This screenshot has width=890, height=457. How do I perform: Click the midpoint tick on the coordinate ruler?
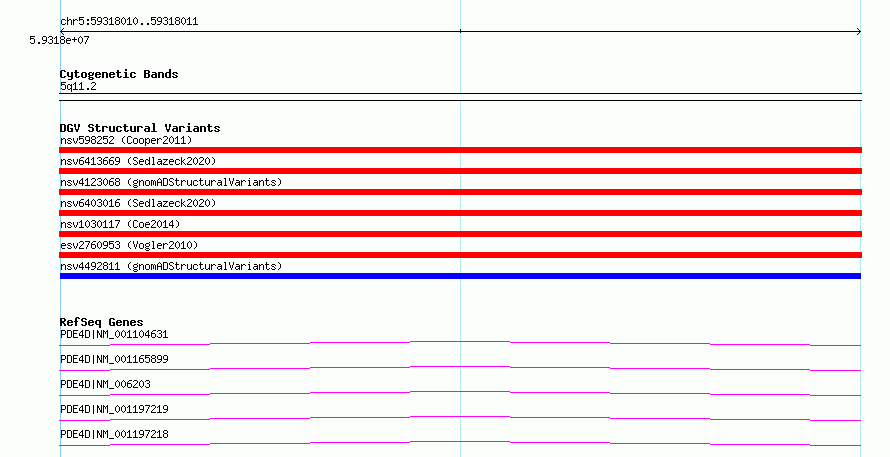coord(460,31)
